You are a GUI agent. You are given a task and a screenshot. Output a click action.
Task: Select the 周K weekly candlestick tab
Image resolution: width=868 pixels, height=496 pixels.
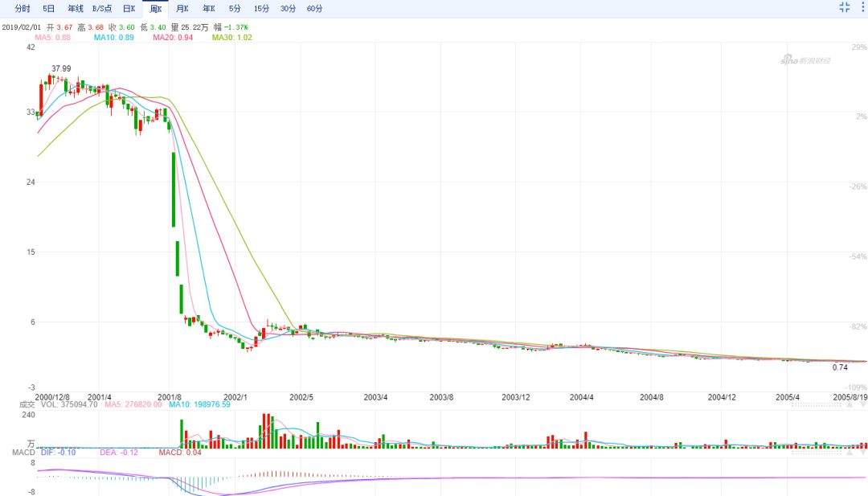pos(156,9)
